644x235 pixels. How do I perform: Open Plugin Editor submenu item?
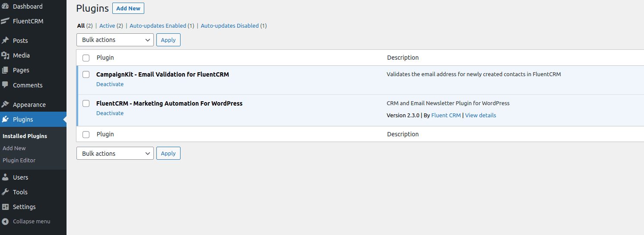[x=19, y=160]
